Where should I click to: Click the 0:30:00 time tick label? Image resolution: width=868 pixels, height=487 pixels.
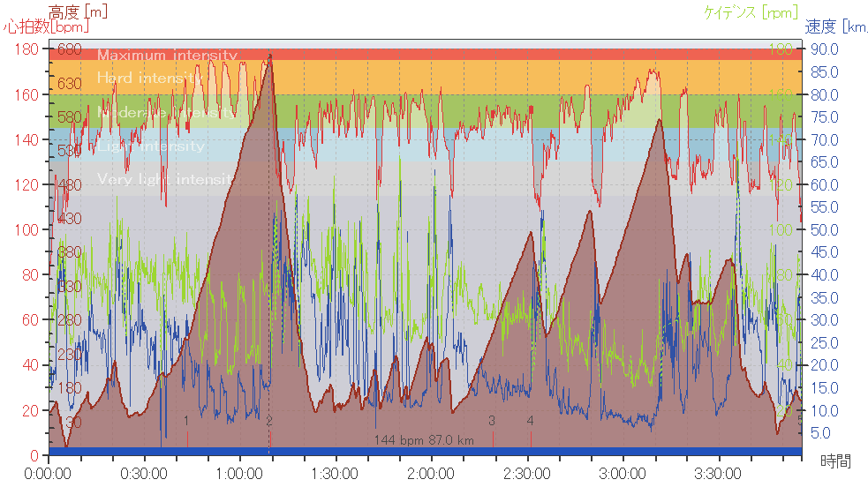pyautogui.click(x=144, y=474)
